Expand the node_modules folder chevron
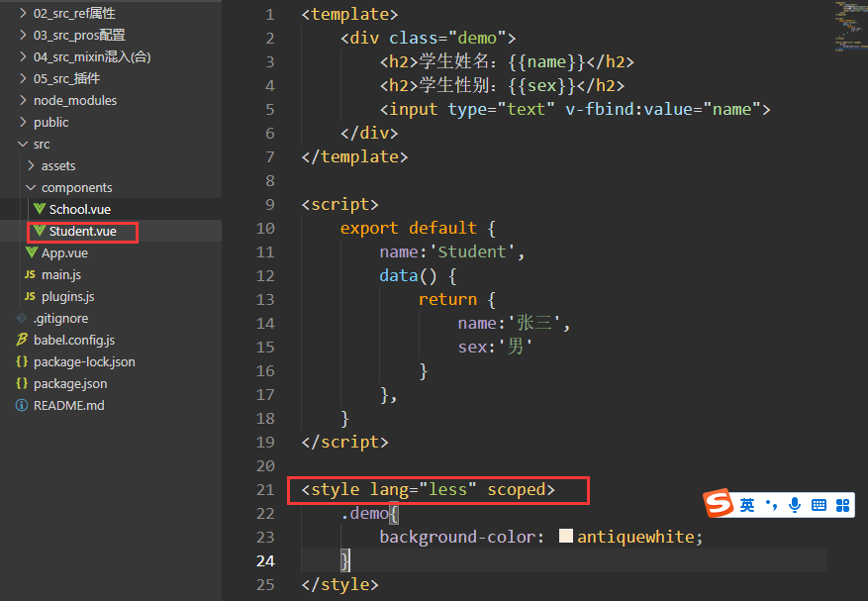The width and height of the screenshot is (868, 601). [x=23, y=100]
